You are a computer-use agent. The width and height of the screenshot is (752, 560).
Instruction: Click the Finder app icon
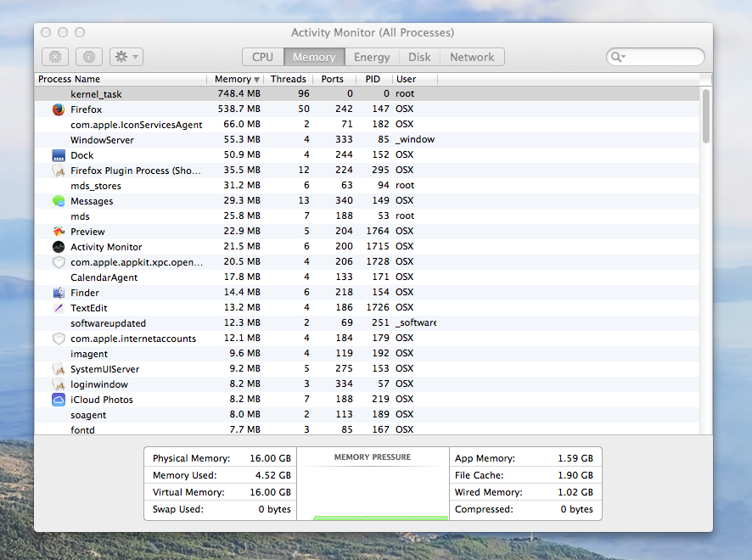pos(59,293)
